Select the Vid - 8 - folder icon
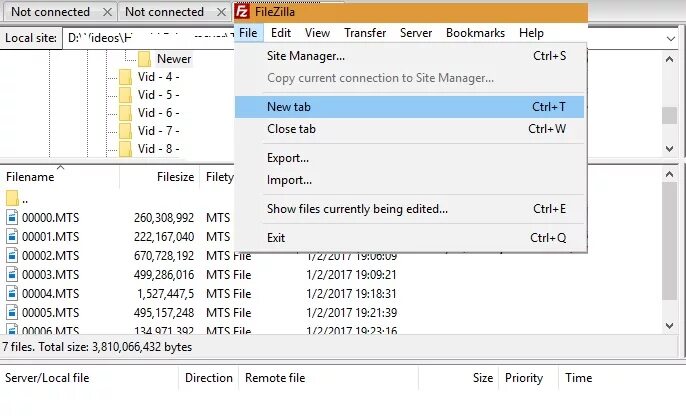The image size is (686, 416). [x=125, y=149]
